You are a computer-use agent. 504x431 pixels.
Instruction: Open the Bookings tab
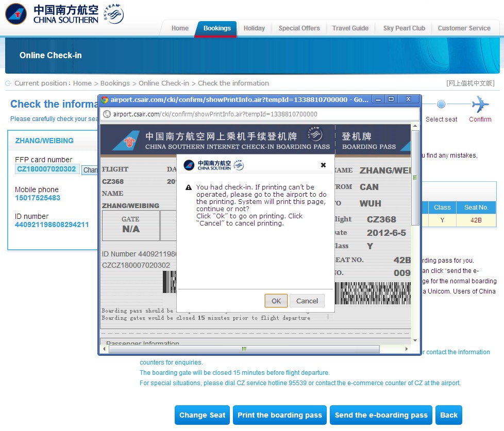(x=216, y=28)
